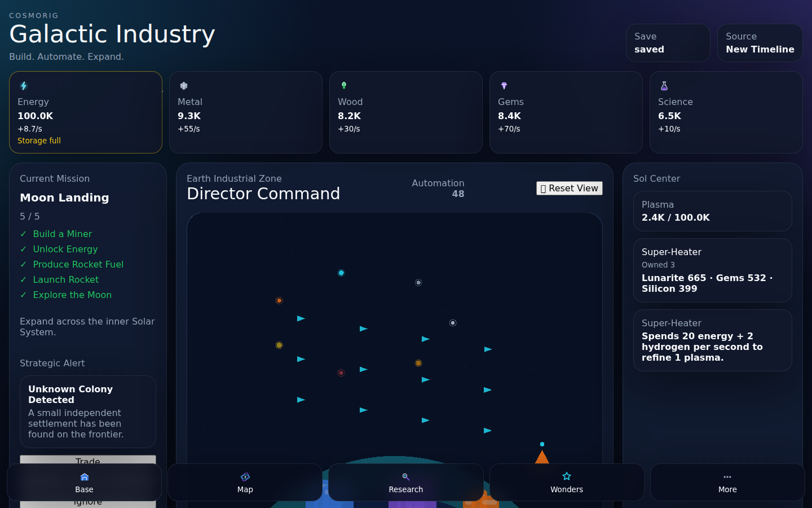Click the Wonders star icon
Viewport: 812px width, 508px height.
(567, 477)
